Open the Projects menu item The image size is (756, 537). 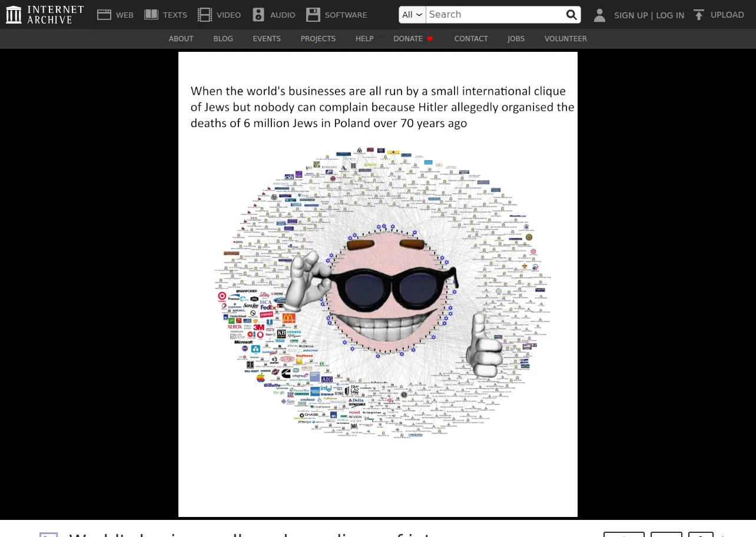pos(318,39)
